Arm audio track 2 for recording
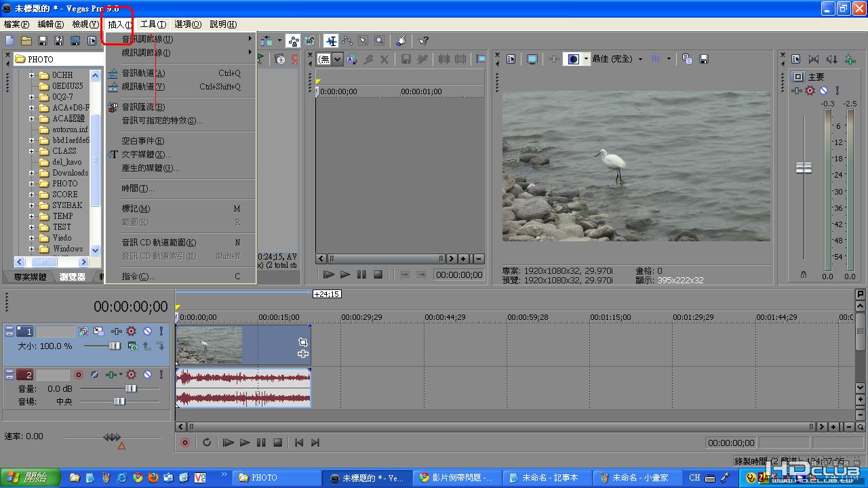The height and width of the screenshot is (488, 868). coord(79,375)
